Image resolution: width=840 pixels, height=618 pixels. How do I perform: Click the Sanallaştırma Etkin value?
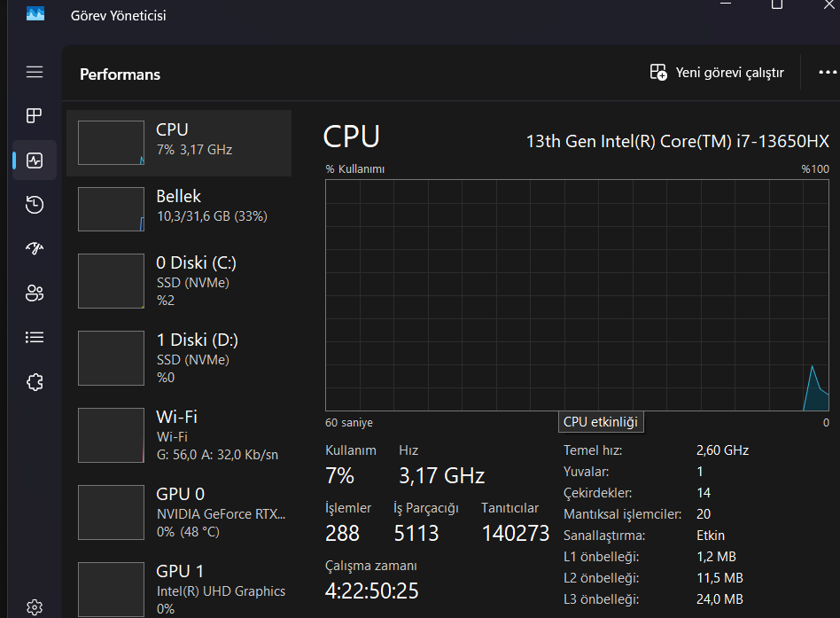click(x=711, y=536)
